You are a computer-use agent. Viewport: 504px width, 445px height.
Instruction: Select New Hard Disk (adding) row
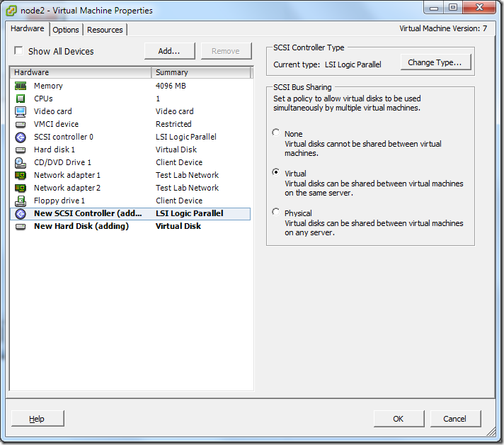coord(130,226)
